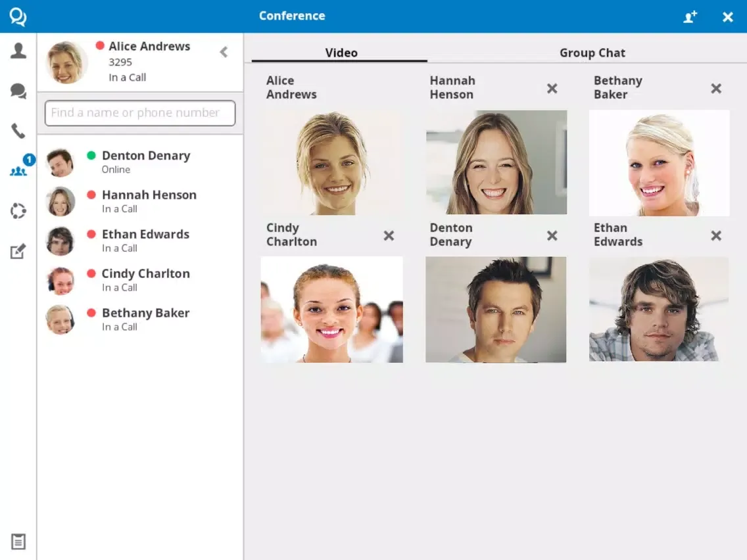Viewport: 747px width, 560px height.
Task: Remove Ethan Edwards from the conference
Action: tap(716, 236)
